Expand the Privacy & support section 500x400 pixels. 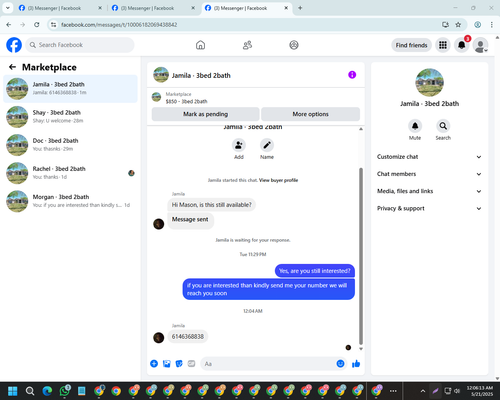coord(429,208)
